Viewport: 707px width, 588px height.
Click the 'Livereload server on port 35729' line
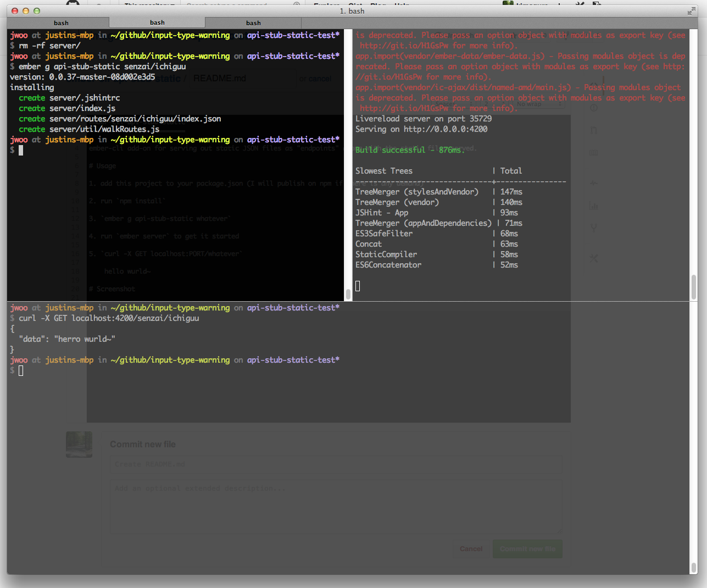[x=424, y=119]
